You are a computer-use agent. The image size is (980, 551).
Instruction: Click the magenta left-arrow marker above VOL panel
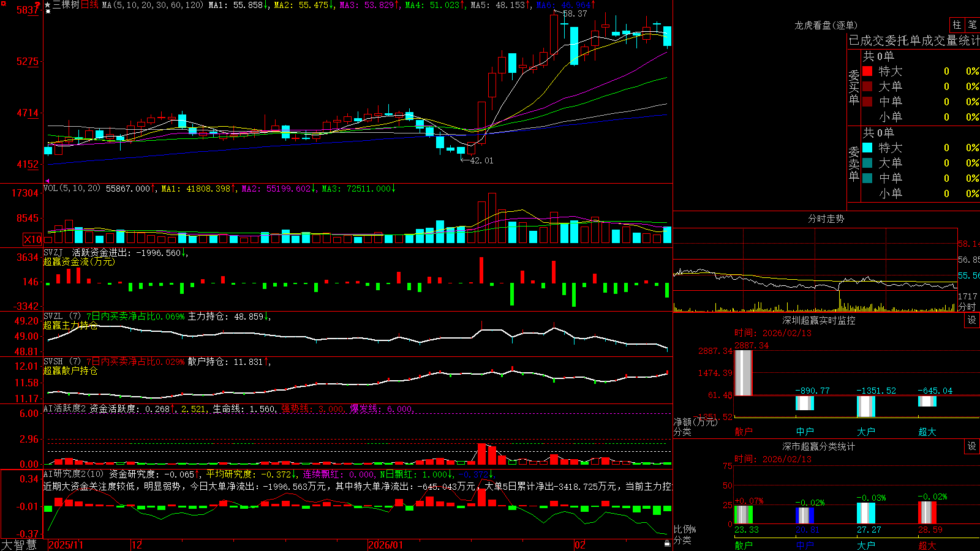click(x=47, y=181)
